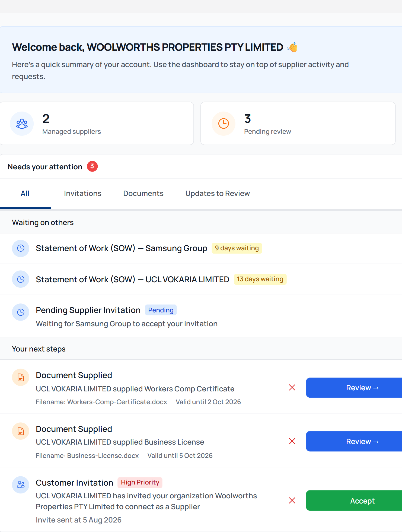Open the Pending review card

(298, 123)
